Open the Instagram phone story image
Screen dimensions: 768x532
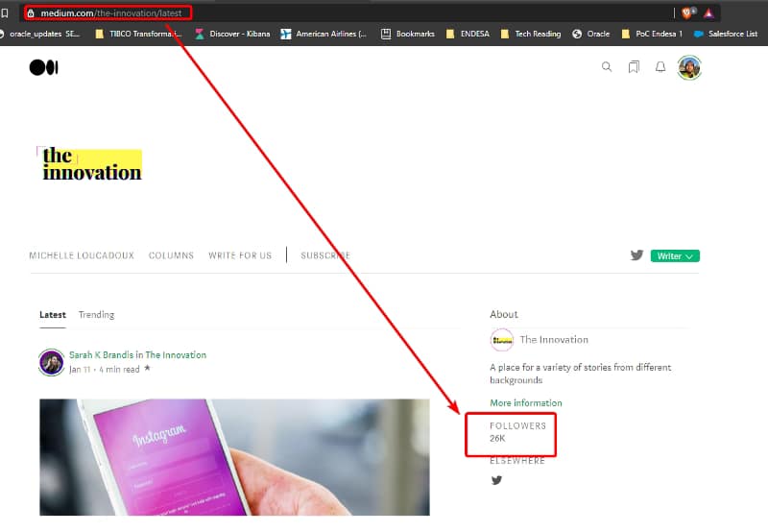point(234,457)
